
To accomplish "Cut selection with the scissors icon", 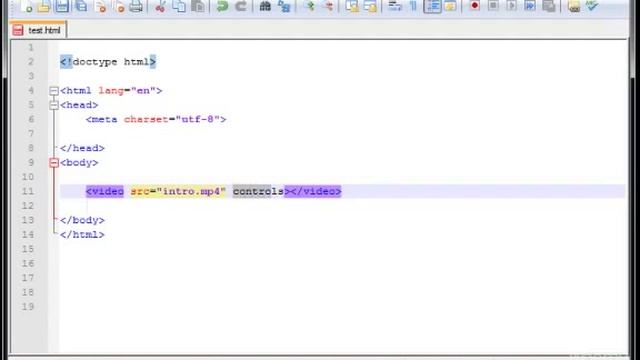I will (x=160, y=6).
